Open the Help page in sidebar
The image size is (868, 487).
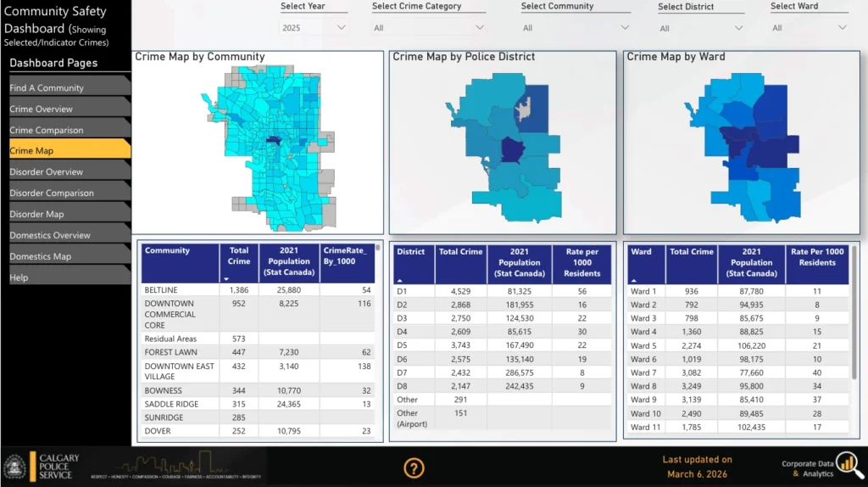tap(66, 277)
